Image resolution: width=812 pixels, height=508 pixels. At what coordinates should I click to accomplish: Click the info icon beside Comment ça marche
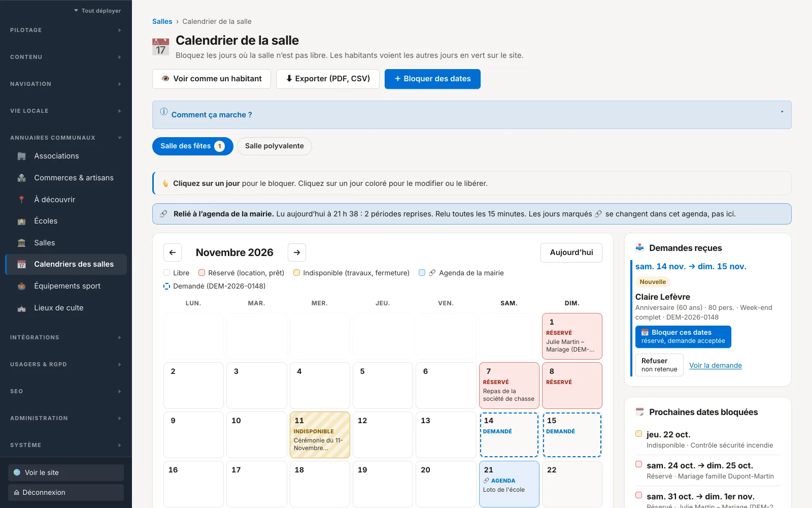[164, 112]
